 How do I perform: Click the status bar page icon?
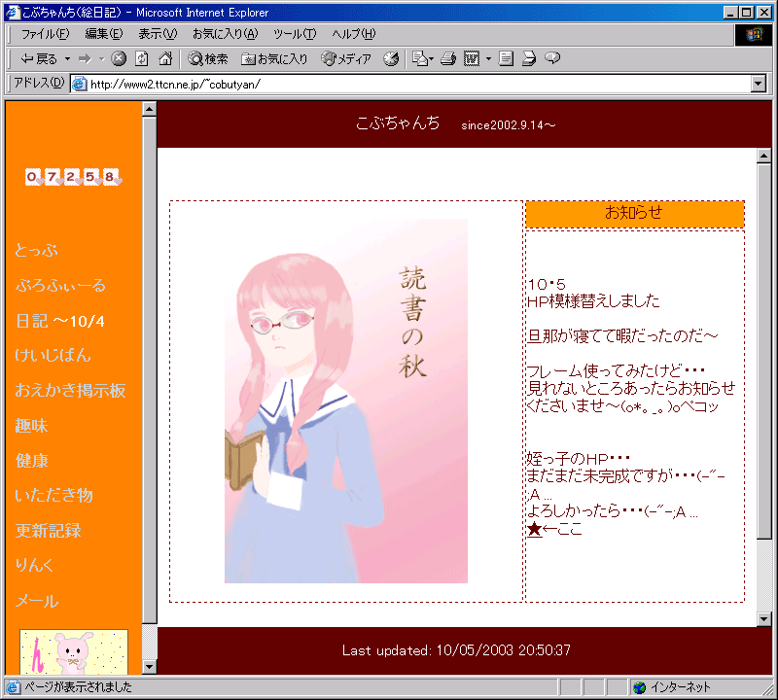coord(13,687)
